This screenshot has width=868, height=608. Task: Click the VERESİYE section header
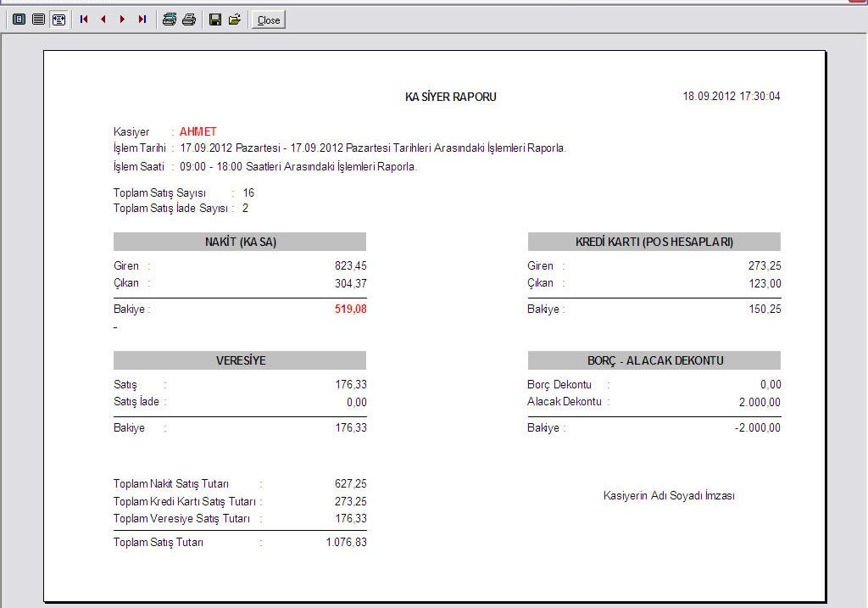pyautogui.click(x=240, y=360)
